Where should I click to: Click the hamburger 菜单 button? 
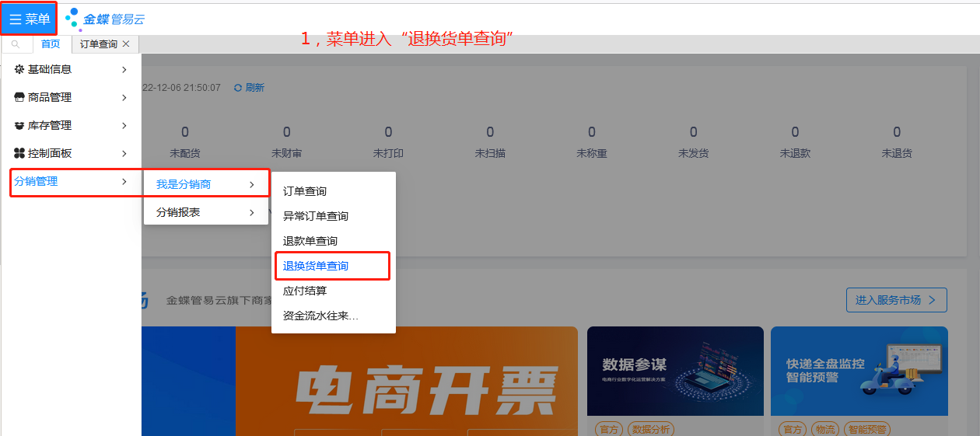coord(30,19)
